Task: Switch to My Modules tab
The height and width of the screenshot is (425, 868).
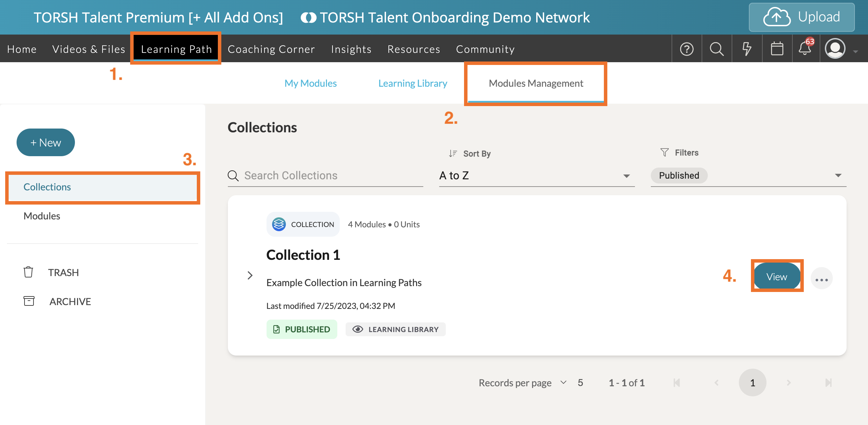Action: pyautogui.click(x=310, y=83)
